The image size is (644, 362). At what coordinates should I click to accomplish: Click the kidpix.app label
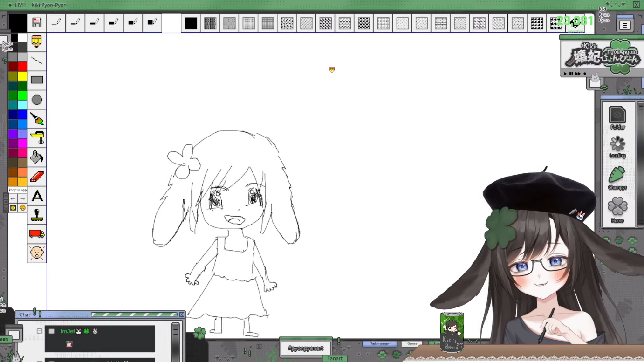[x=18, y=190]
